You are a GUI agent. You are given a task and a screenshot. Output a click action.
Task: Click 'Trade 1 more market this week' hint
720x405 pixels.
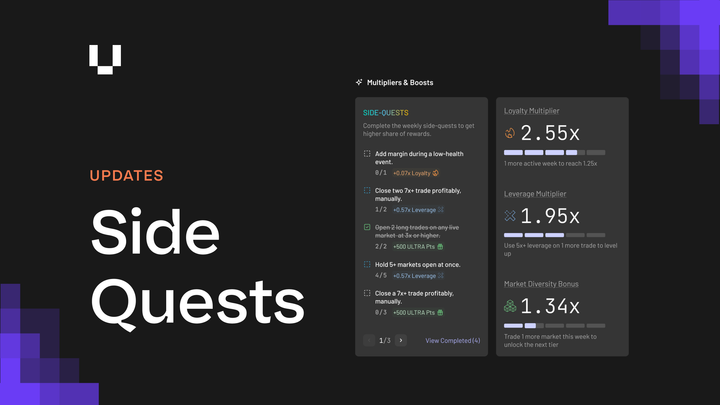coord(550,340)
